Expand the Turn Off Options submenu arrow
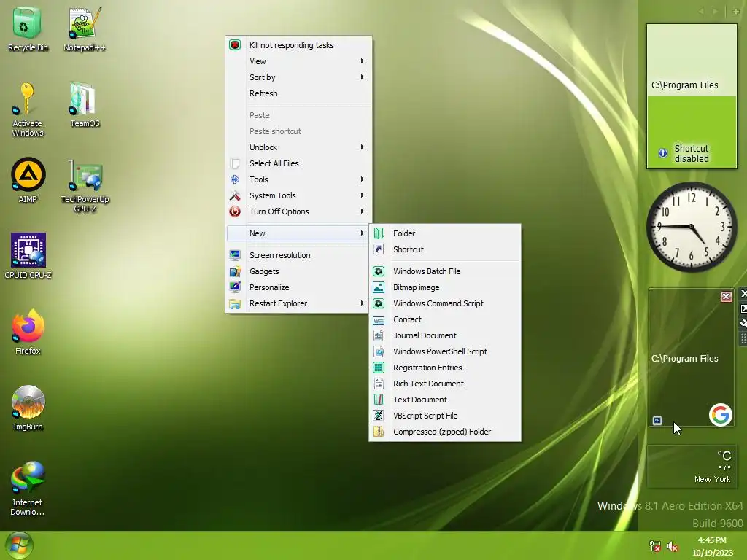The width and height of the screenshot is (747, 560). (363, 211)
